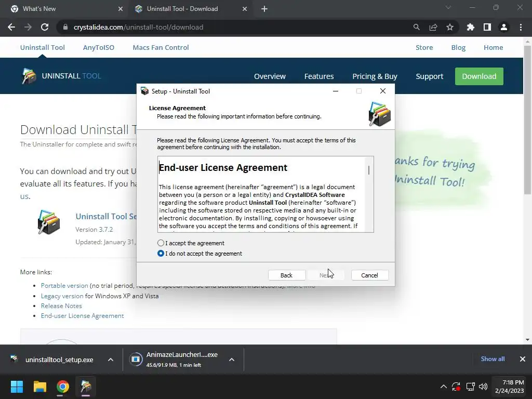Screen dimensions: 532x399
Task: Switch to AnyToISO product tab
Action: (x=99, y=47)
